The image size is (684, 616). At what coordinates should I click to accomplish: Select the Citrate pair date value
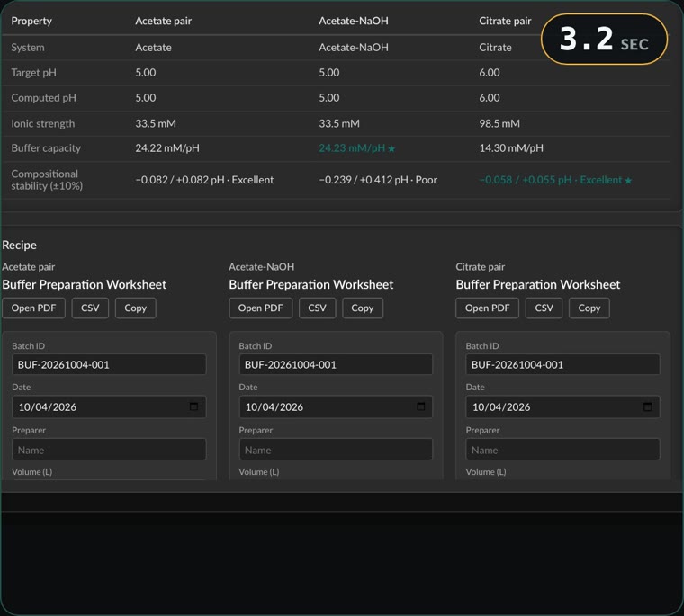501,406
